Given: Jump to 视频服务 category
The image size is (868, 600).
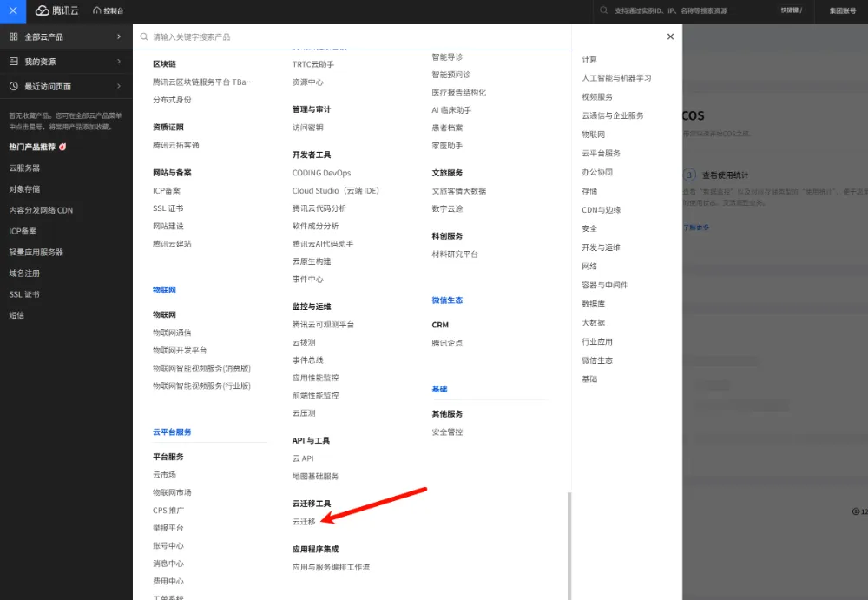Looking at the screenshot, I should coord(597,96).
